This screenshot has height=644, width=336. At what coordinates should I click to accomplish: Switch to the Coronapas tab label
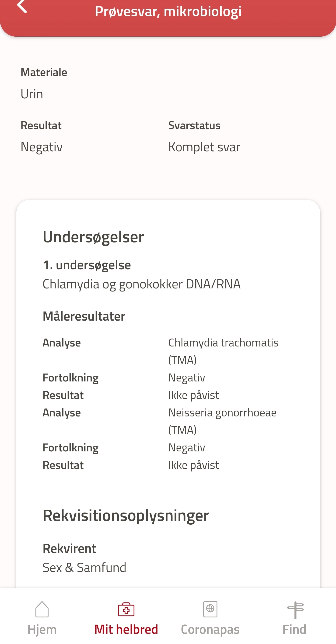[210, 630]
